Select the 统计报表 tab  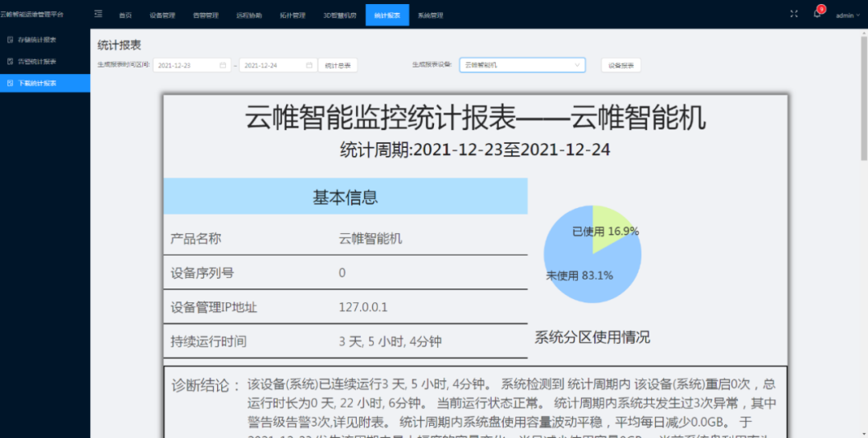[x=387, y=15]
